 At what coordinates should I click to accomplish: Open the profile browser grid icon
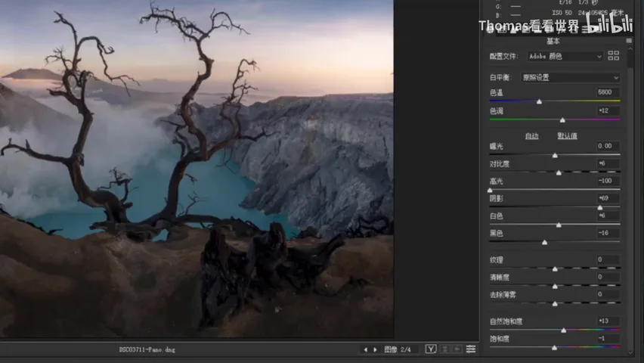(x=613, y=56)
